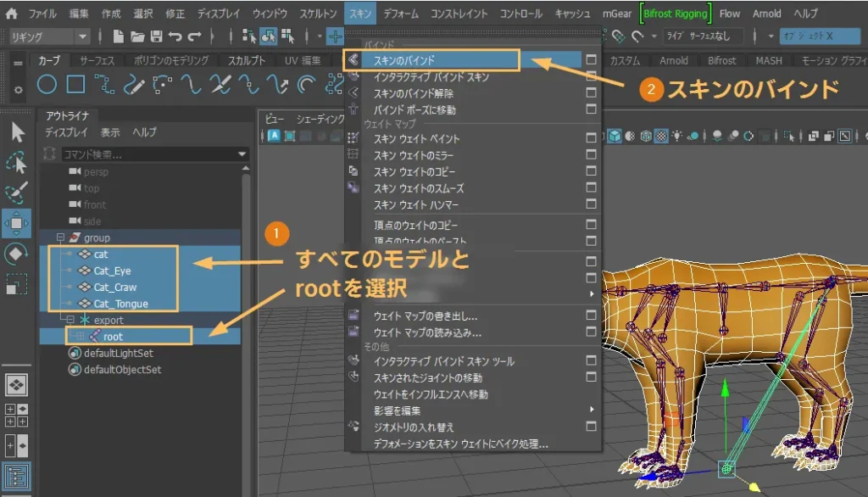The width and height of the screenshot is (868, 497).
Task: Toggle the plus-shaped snap icon in the status line
Action: pyautogui.click(x=335, y=36)
